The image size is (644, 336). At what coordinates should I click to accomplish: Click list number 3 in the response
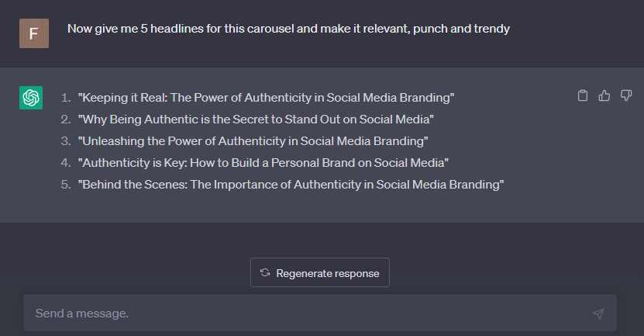[66, 141]
